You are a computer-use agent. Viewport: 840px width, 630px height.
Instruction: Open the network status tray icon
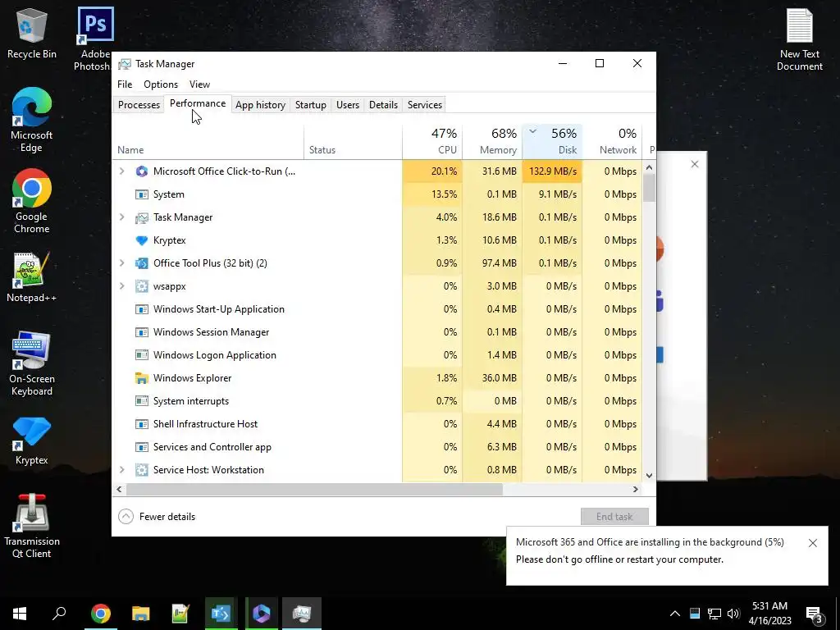(x=714, y=614)
